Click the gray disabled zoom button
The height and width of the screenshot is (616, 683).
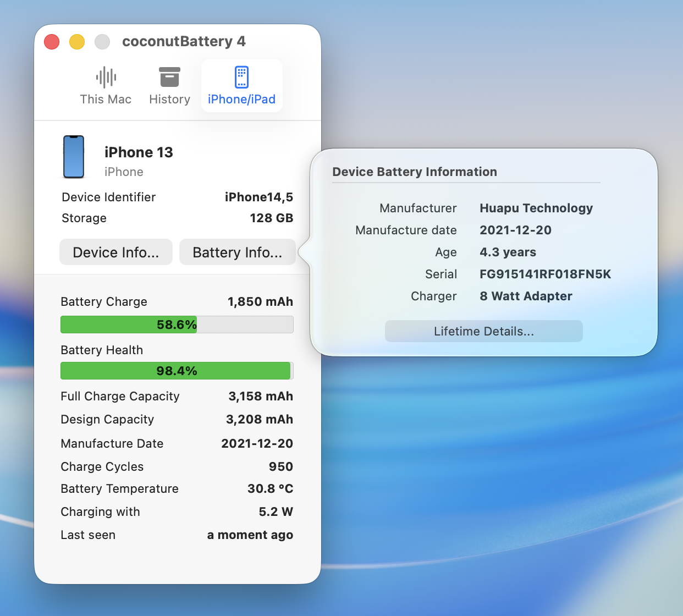[x=102, y=42]
